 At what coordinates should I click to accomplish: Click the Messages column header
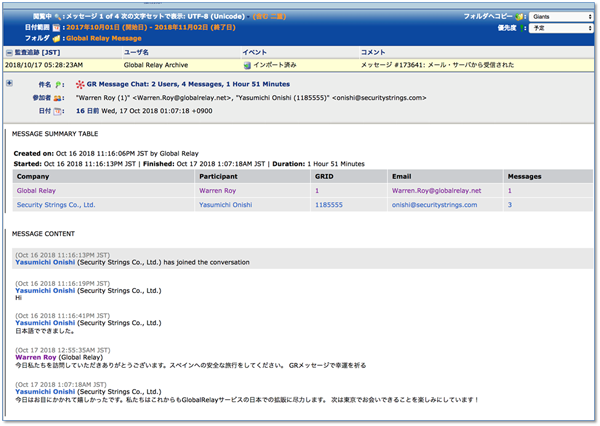coord(525,176)
